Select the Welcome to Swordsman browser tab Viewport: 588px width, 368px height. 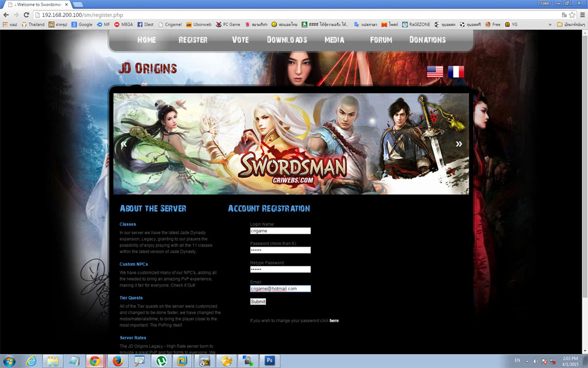click(37, 5)
